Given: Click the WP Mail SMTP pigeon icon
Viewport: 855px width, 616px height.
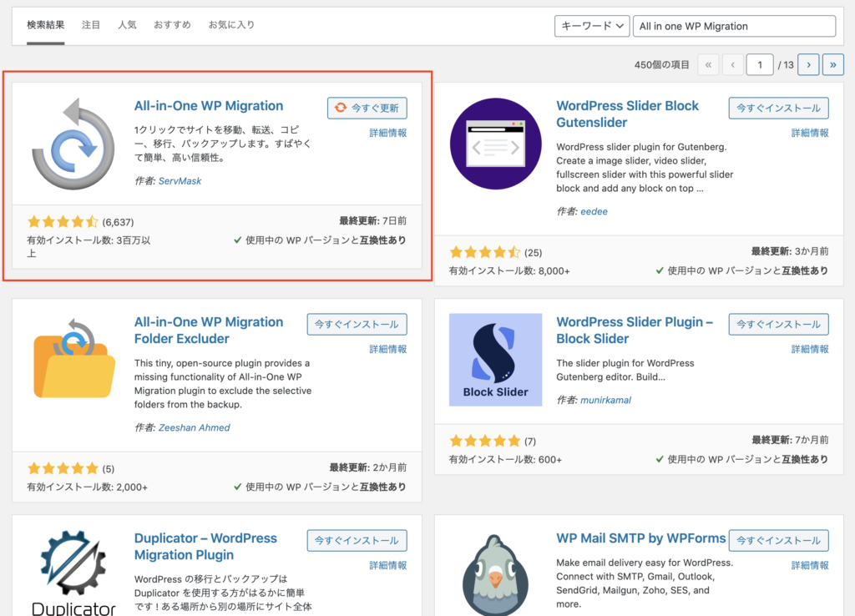Looking at the screenshot, I should click(x=496, y=575).
